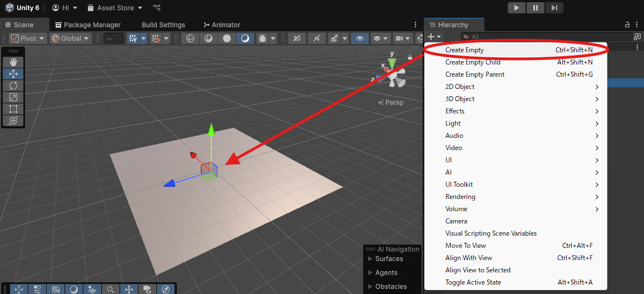Click the debug bug icon

pos(262,38)
